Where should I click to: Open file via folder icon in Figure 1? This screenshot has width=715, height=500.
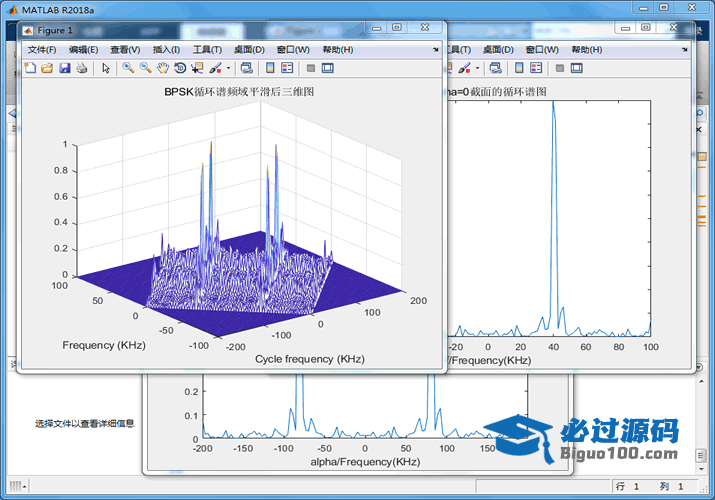coord(47,68)
